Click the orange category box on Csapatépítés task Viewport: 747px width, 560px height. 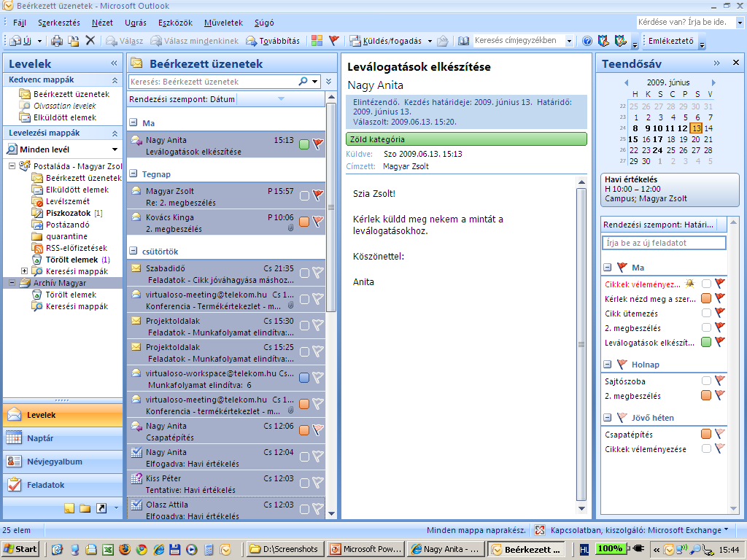[x=706, y=434]
